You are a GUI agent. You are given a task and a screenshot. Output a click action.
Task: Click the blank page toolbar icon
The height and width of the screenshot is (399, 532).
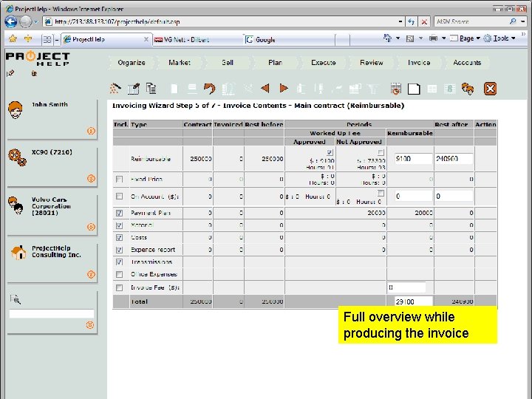pyautogui.click(x=414, y=89)
